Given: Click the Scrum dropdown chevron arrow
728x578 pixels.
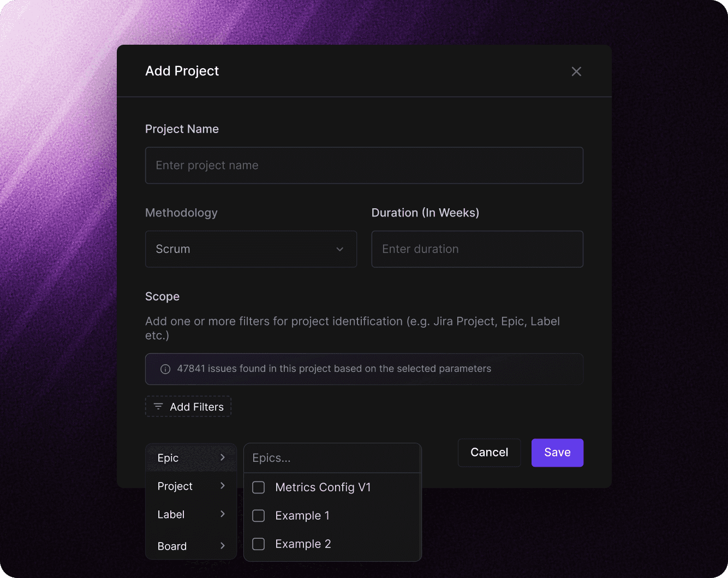Looking at the screenshot, I should 339,249.
